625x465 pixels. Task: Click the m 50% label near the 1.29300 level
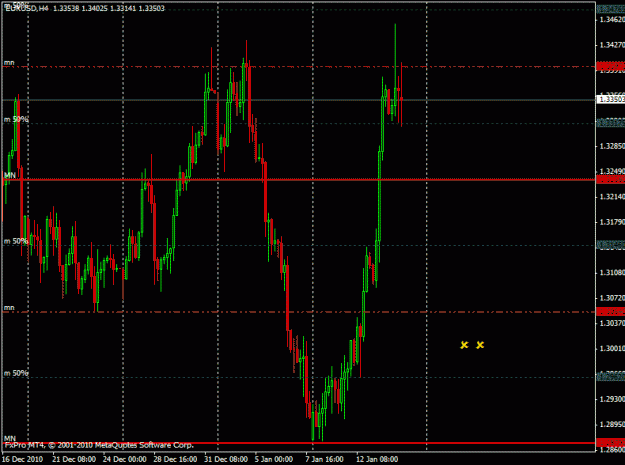pos(16,373)
